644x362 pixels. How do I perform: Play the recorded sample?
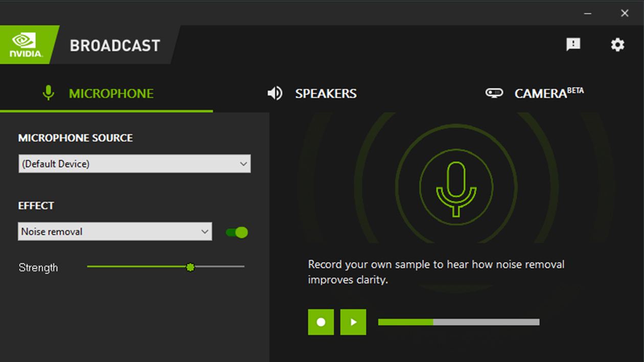353,322
